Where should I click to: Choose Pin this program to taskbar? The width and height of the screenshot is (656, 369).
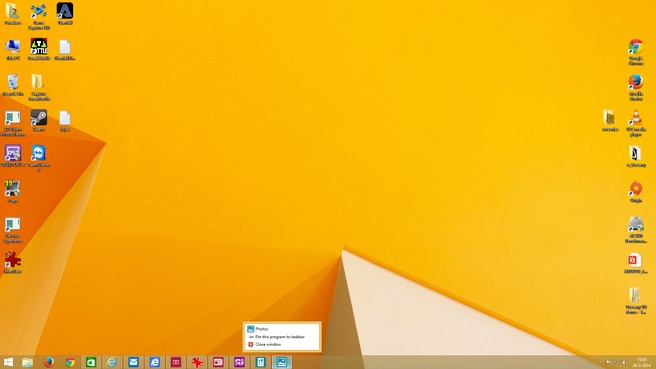(282, 336)
